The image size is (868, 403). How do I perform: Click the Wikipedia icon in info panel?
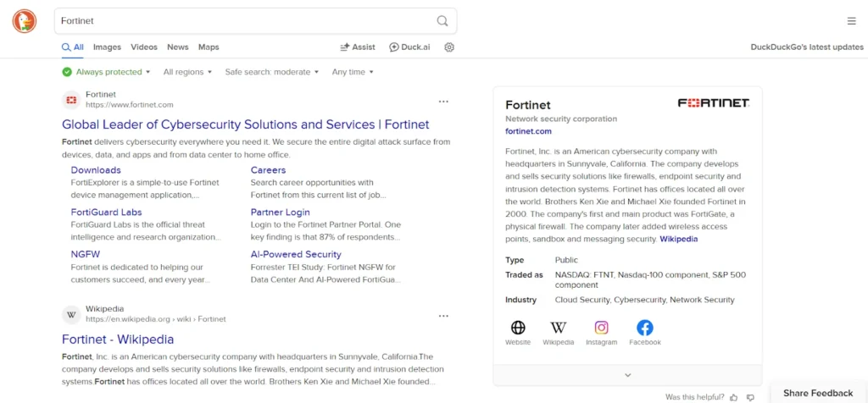(x=558, y=328)
